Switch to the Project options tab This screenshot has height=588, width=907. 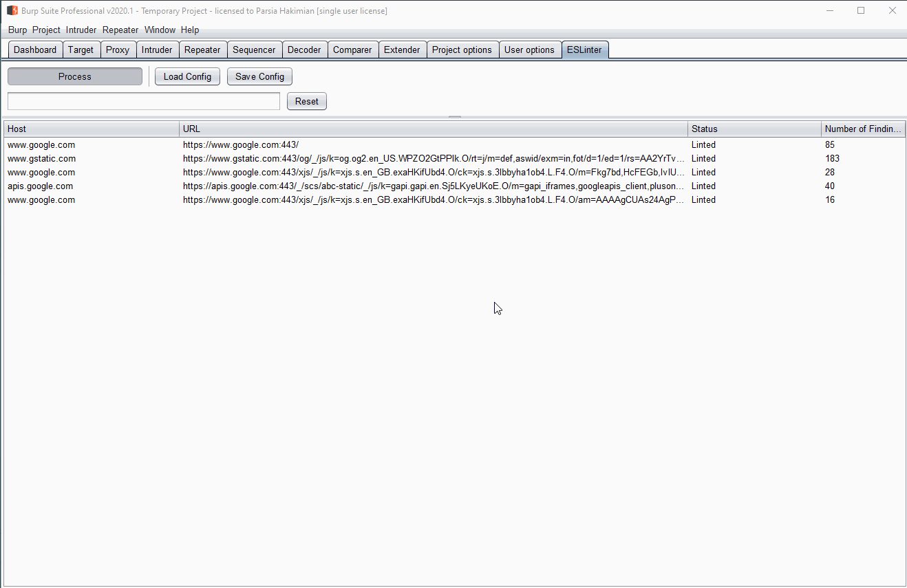click(x=462, y=50)
